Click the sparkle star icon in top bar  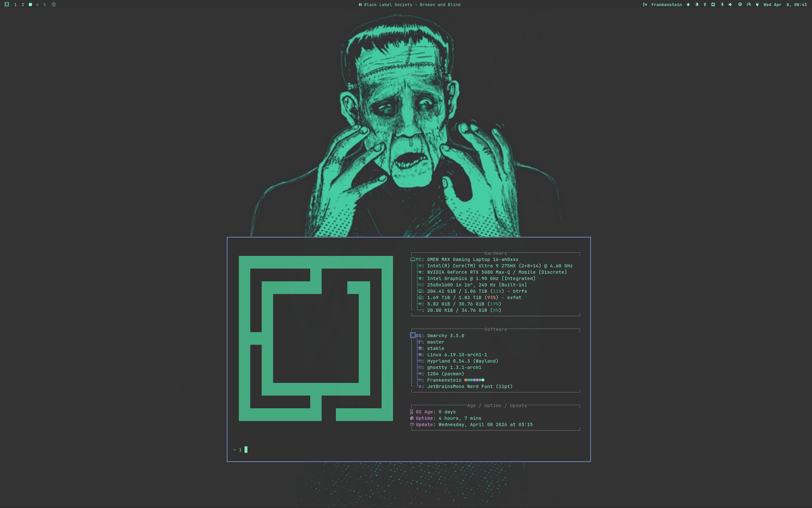point(688,5)
